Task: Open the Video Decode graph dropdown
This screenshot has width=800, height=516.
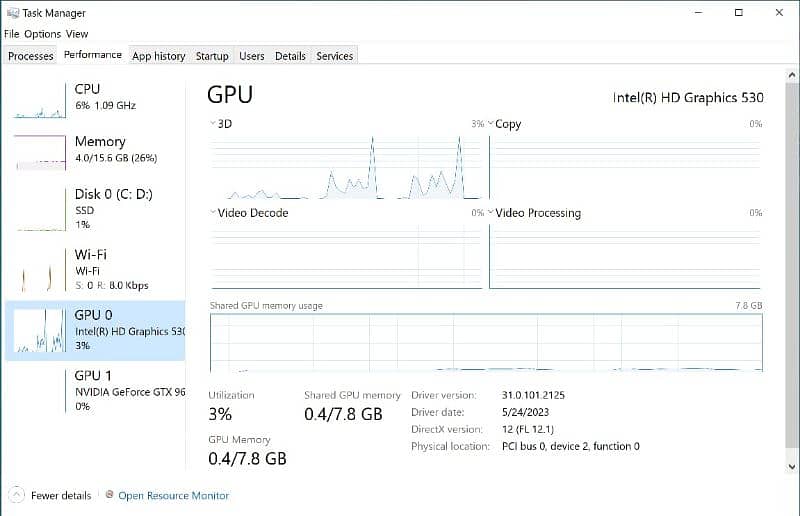Action: [x=213, y=213]
